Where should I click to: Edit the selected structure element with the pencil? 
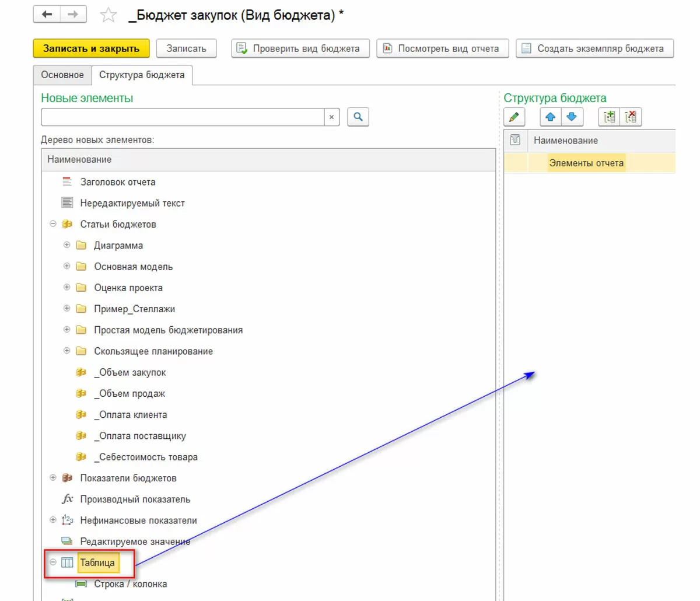(514, 117)
